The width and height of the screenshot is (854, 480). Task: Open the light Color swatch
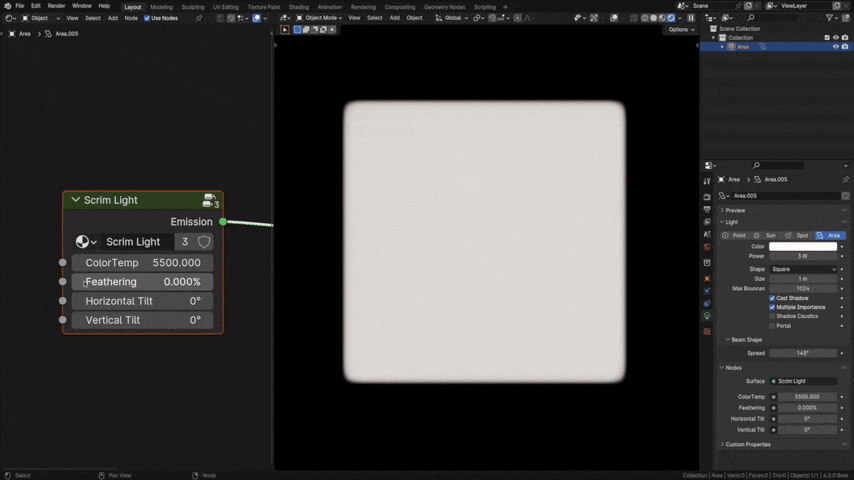pyautogui.click(x=803, y=247)
